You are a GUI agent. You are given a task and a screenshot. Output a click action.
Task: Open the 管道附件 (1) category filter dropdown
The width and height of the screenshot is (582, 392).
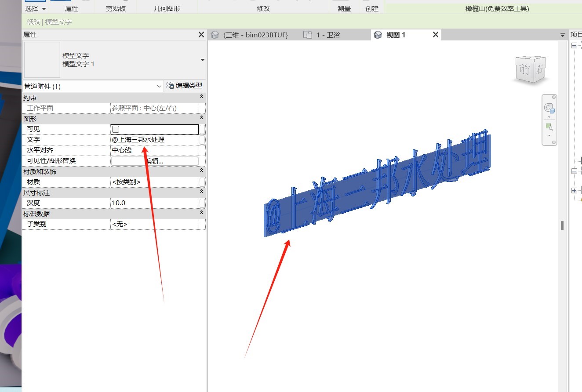[x=159, y=87]
